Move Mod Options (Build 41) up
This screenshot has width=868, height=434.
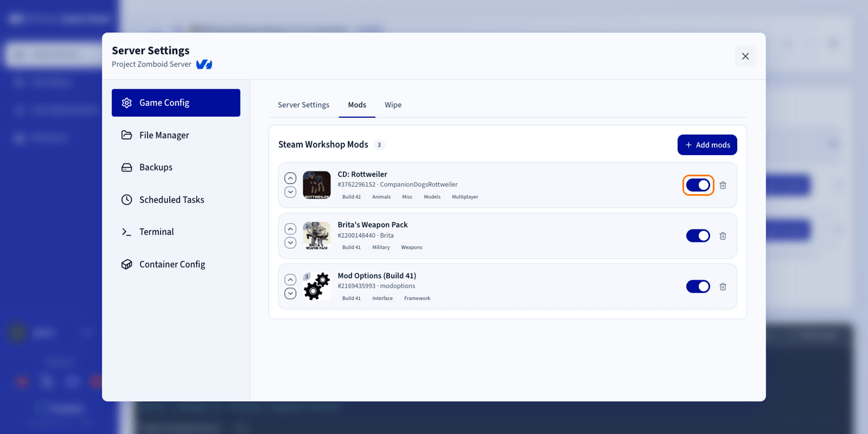290,280
